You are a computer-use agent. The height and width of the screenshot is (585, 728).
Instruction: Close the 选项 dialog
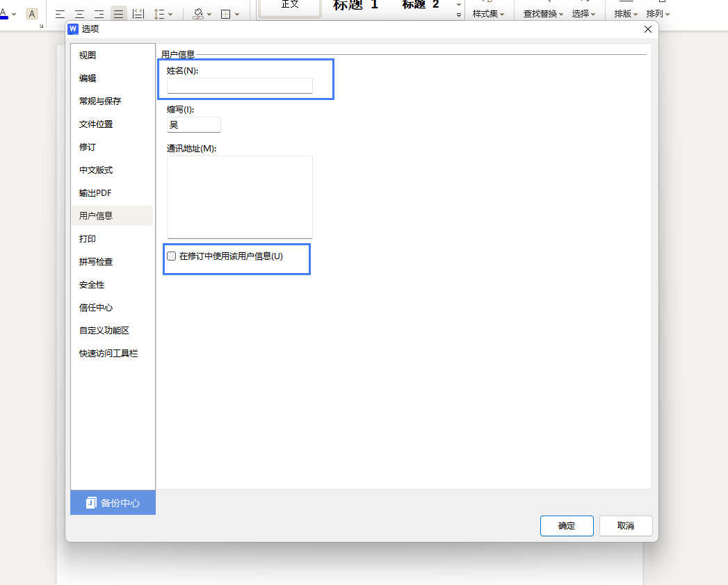pyautogui.click(x=648, y=29)
